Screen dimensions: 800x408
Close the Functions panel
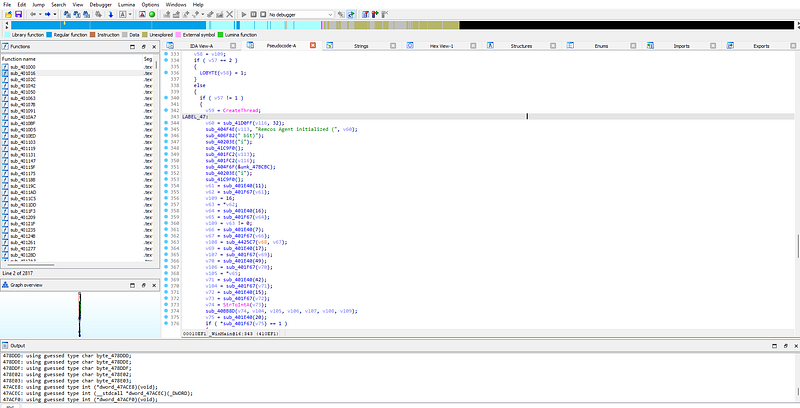point(154,46)
